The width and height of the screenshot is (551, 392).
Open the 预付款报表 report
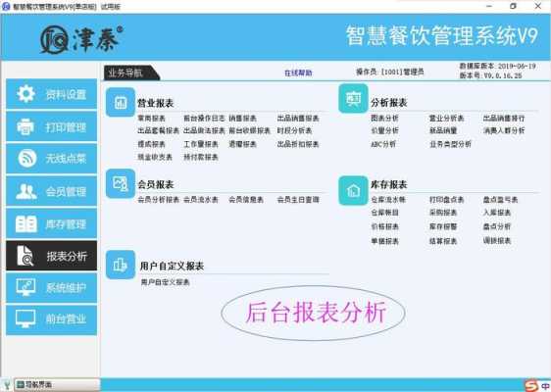point(201,157)
